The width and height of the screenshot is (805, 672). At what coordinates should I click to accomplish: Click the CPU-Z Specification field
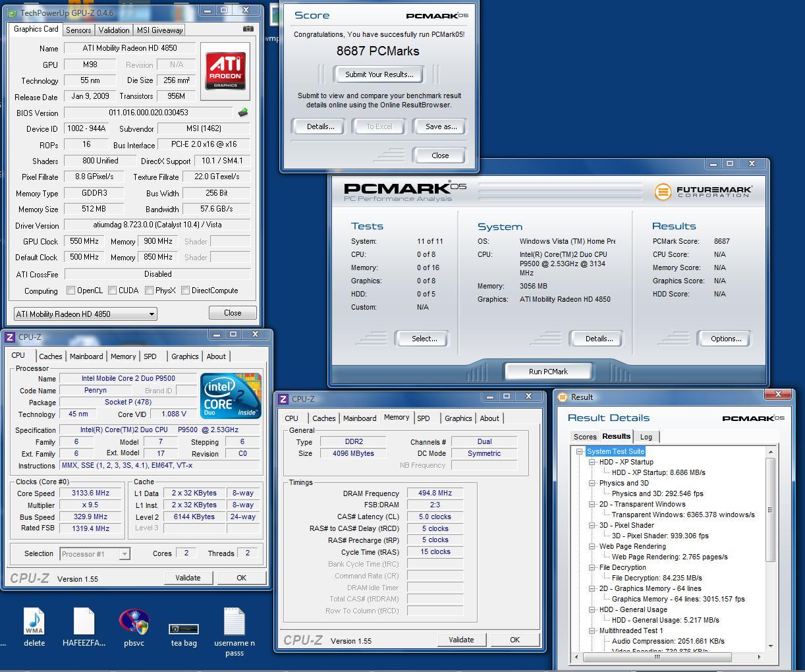click(160, 430)
